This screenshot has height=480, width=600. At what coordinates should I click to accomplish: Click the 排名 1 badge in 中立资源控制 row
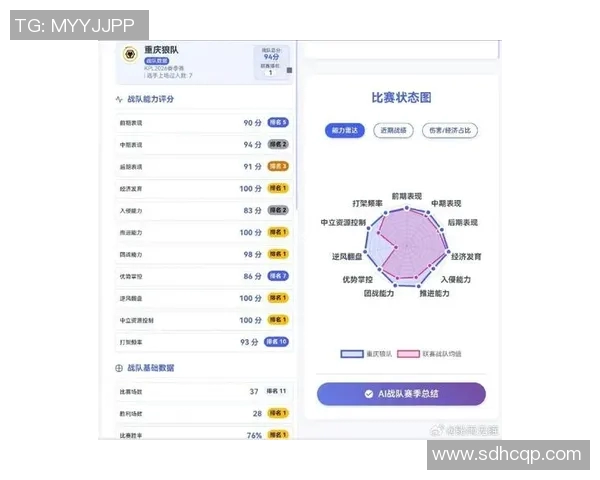pos(278,320)
